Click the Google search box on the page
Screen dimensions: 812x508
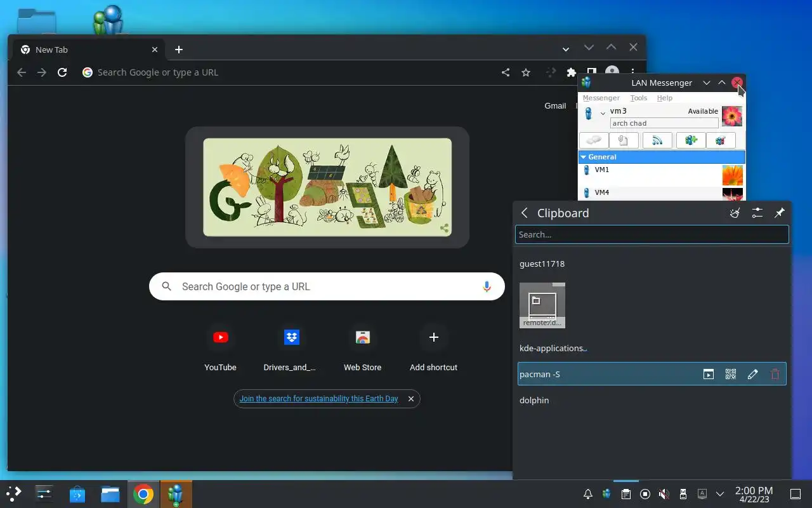[x=327, y=286]
